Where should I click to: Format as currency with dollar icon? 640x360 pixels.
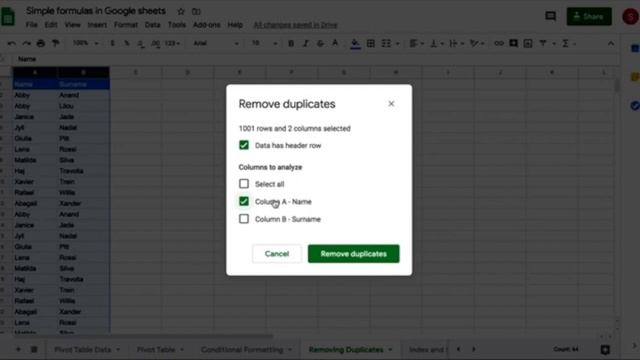pyautogui.click(x=112, y=43)
